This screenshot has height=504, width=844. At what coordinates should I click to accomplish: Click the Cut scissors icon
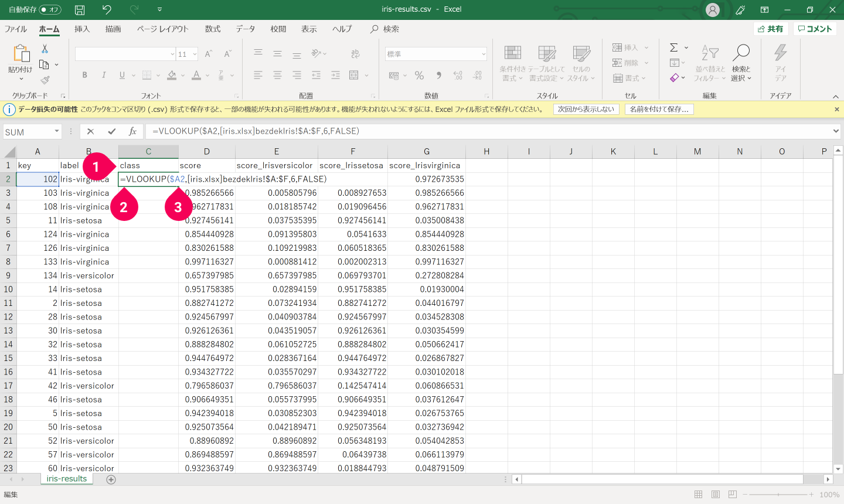point(45,49)
